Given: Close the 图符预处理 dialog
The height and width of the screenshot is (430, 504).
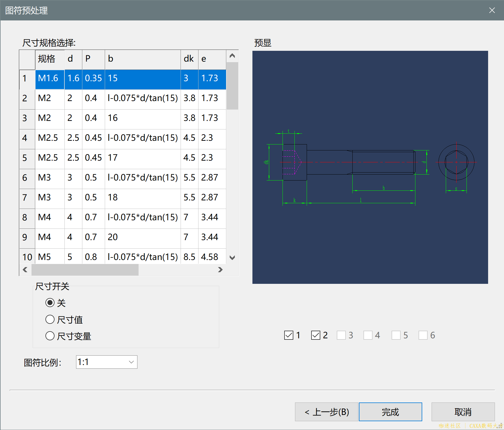Looking at the screenshot, I should tap(492, 11).
